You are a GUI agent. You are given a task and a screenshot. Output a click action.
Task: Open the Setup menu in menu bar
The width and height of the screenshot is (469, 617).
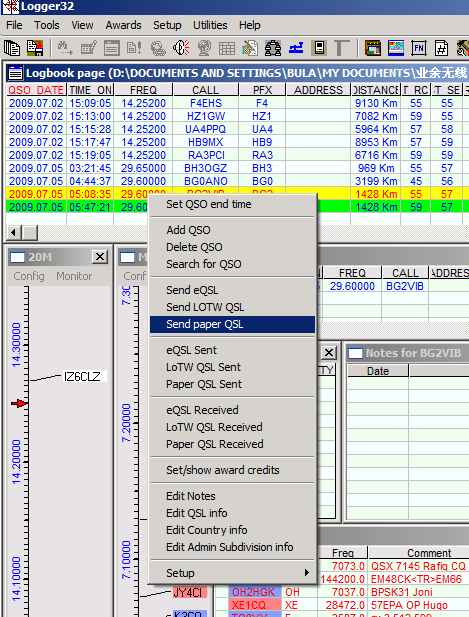pyautogui.click(x=167, y=25)
